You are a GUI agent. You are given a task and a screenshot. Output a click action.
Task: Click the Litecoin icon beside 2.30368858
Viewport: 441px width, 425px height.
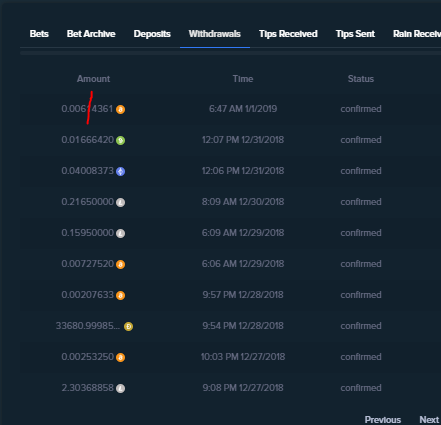coord(120,388)
